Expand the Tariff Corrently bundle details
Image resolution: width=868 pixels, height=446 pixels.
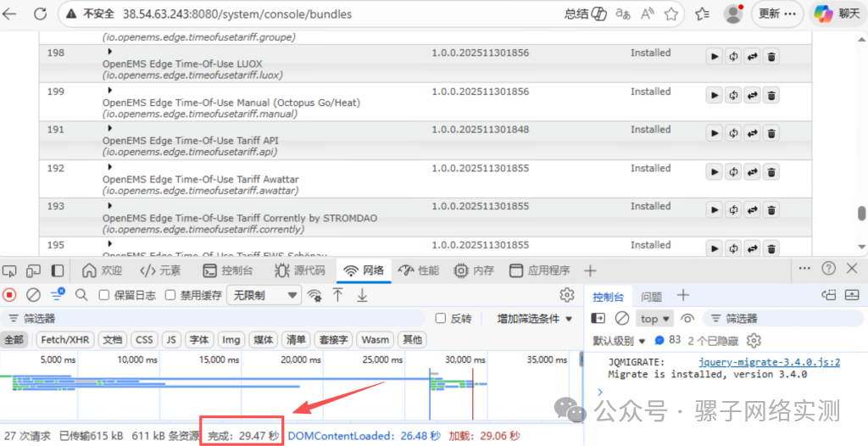(x=109, y=205)
